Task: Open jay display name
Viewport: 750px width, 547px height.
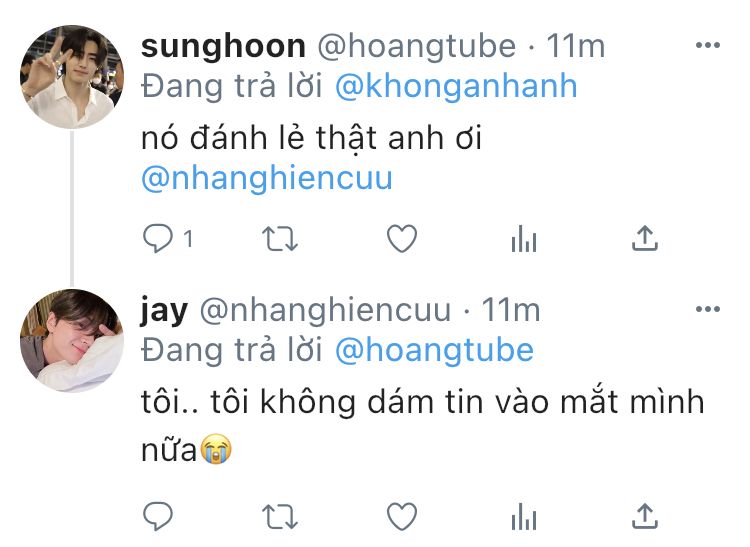Action: pyautogui.click(x=164, y=311)
